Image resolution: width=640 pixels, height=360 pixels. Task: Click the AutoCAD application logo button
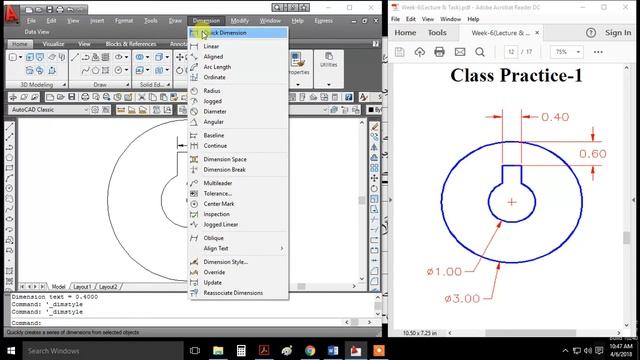coord(12,15)
